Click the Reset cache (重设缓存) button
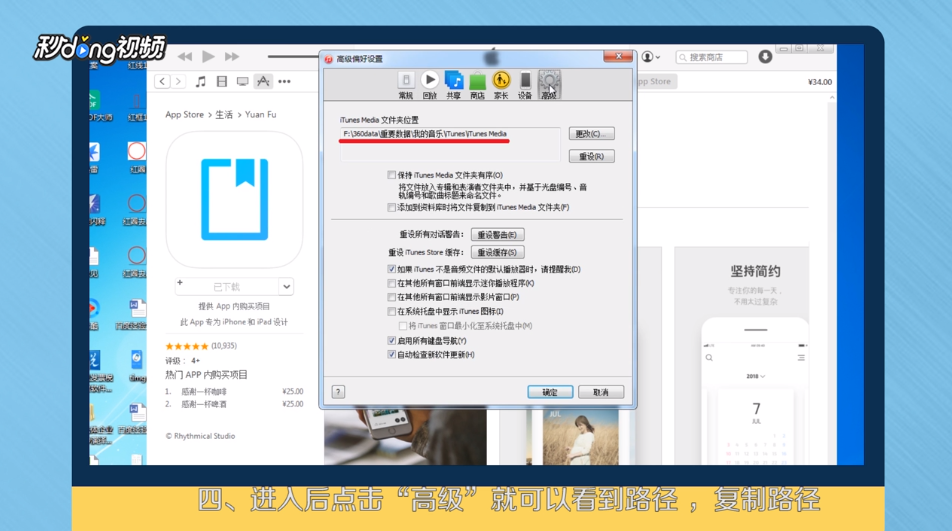Screen dimensions: 952x531 pyautogui.click(x=497, y=252)
